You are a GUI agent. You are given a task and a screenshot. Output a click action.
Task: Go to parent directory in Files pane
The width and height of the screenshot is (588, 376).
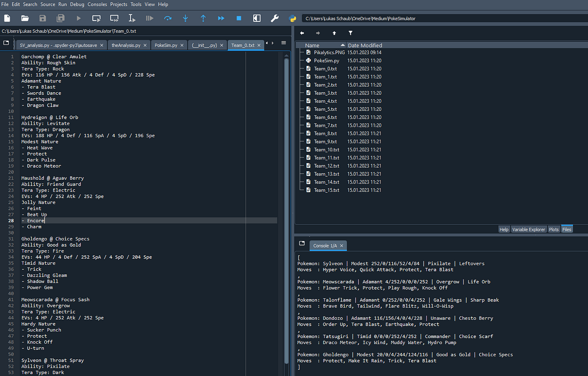tap(334, 33)
